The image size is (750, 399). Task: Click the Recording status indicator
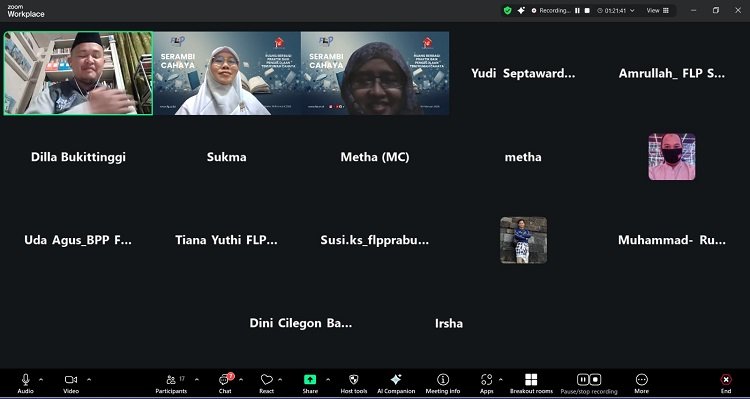(x=551, y=10)
